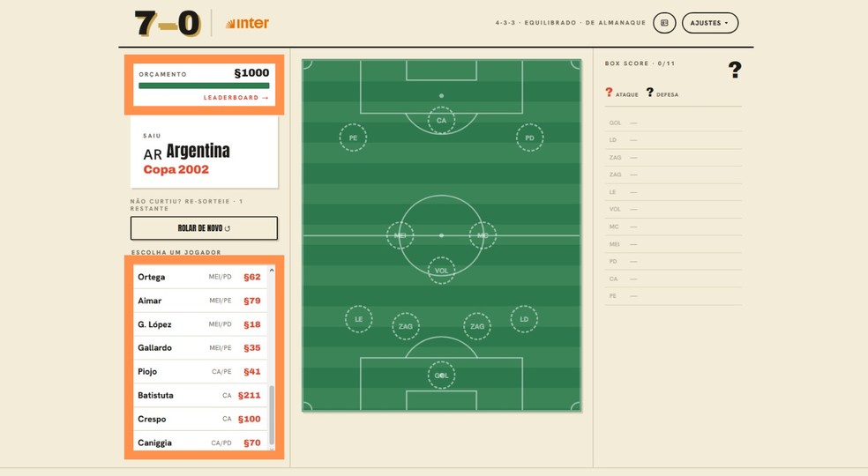The height and width of the screenshot is (476, 868).
Task: Select the LD right-back slot on pitch
Action: tap(524, 319)
